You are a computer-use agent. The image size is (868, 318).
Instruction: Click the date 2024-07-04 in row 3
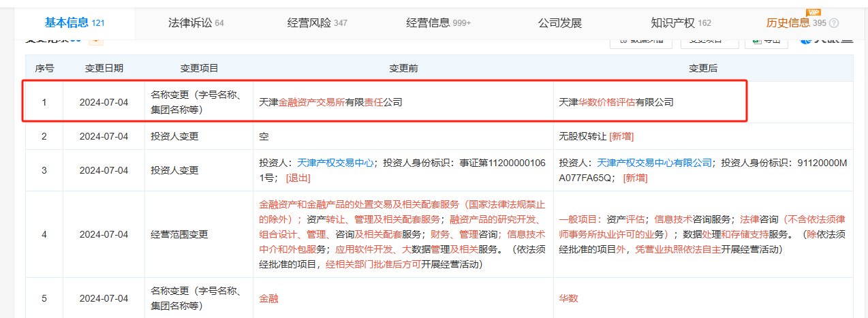104,170
